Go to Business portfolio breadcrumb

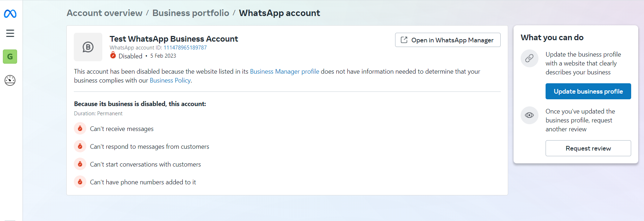(x=191, y=13)
